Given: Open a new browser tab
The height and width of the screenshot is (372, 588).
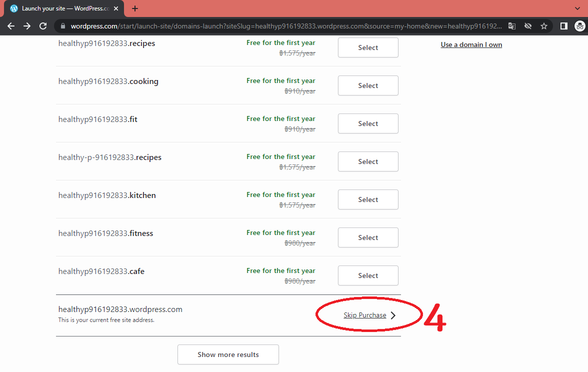Looking at the screenshot, I should [x=135, y=8].
